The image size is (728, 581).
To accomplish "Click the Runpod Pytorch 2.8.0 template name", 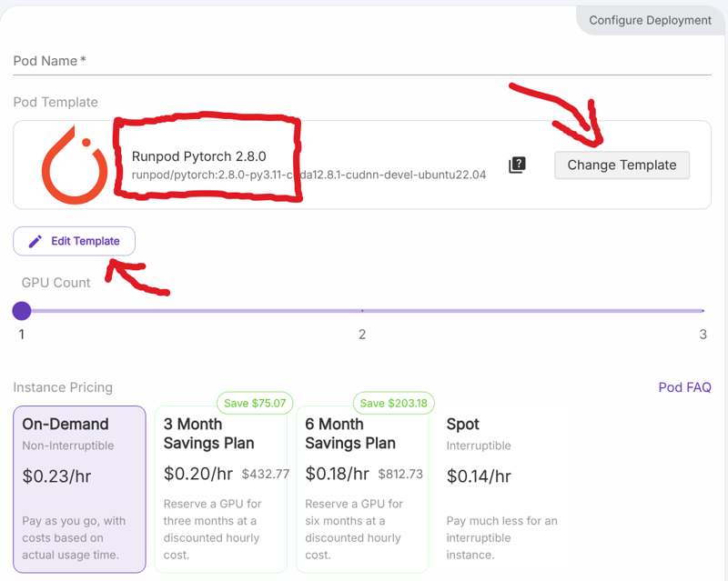I will (198, 156).
